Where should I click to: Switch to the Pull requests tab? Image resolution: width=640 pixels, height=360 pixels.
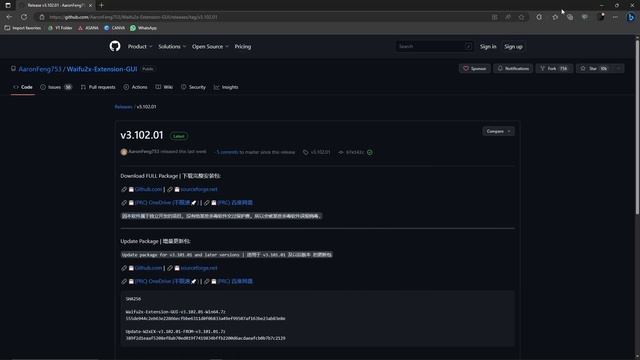click(98, 87)
